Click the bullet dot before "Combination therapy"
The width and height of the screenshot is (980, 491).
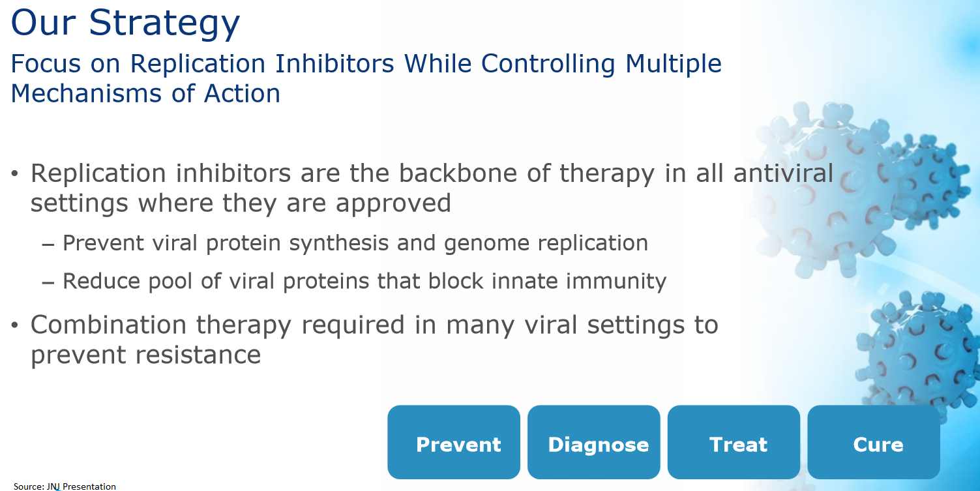click(15, 325)
